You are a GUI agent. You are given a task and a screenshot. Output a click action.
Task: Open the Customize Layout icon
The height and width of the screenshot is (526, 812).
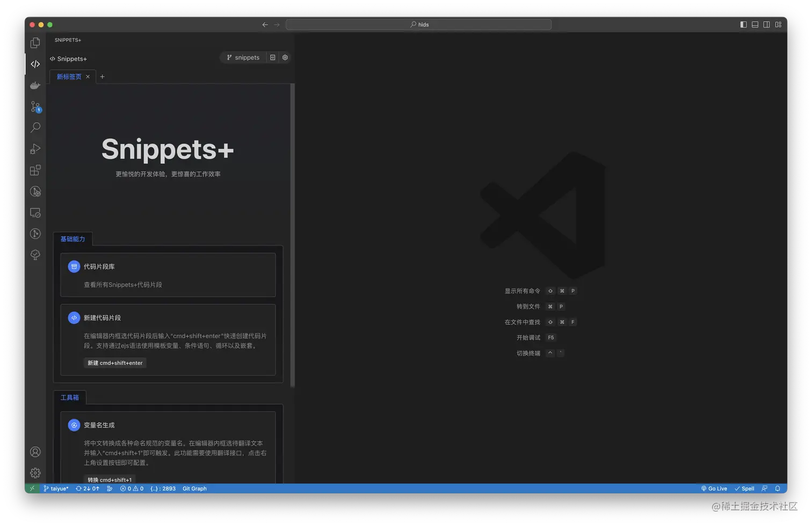tap(779, 25)
